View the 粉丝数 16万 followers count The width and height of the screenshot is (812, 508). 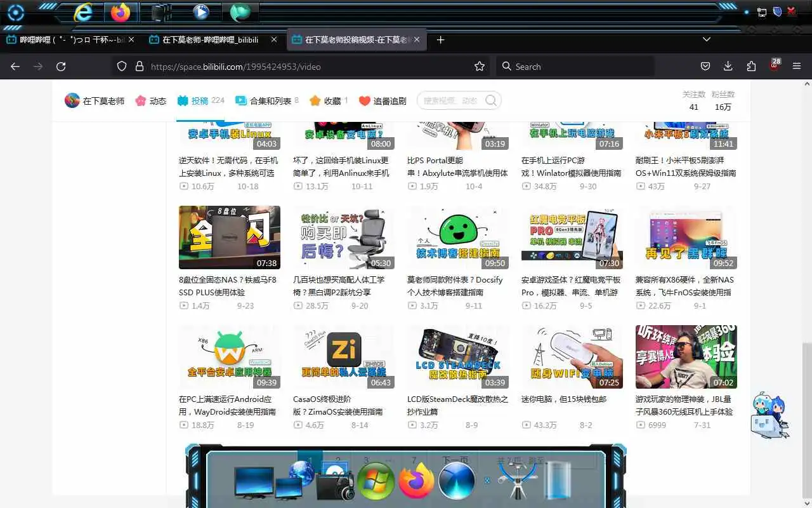point(723,100)
